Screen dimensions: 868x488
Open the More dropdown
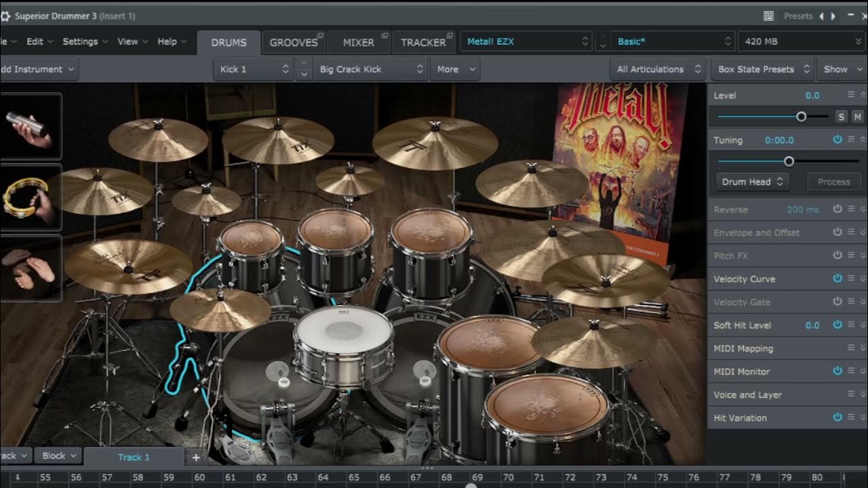(x=454, y=69)
